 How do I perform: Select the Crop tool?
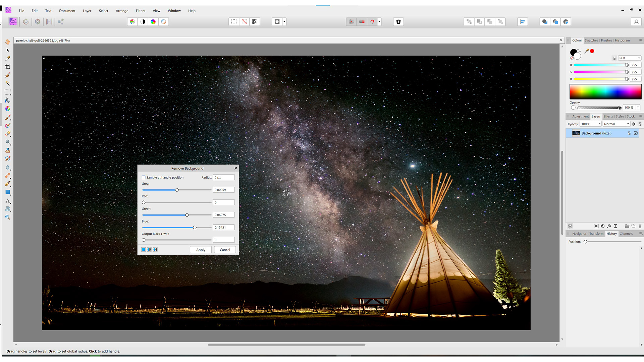[x=8, y=66]
